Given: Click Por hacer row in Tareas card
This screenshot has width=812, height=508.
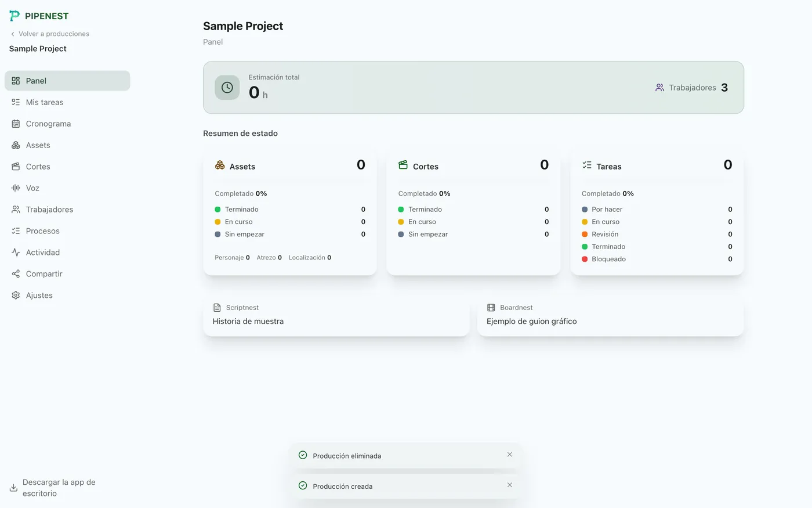Looking at the screenshot, I should [x=657, y=210].
